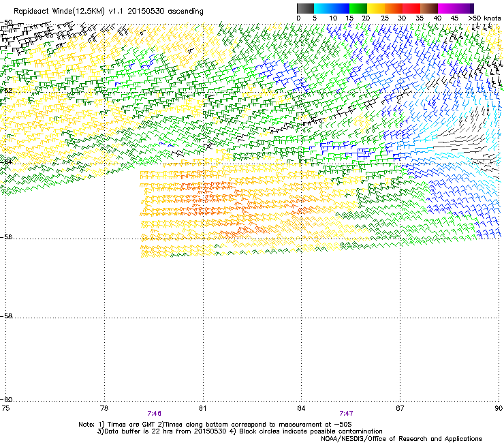The image size is (504, 443).
Task: Click the '35' legend scale label
Action: pyautogui.click(x=420, y=18)
